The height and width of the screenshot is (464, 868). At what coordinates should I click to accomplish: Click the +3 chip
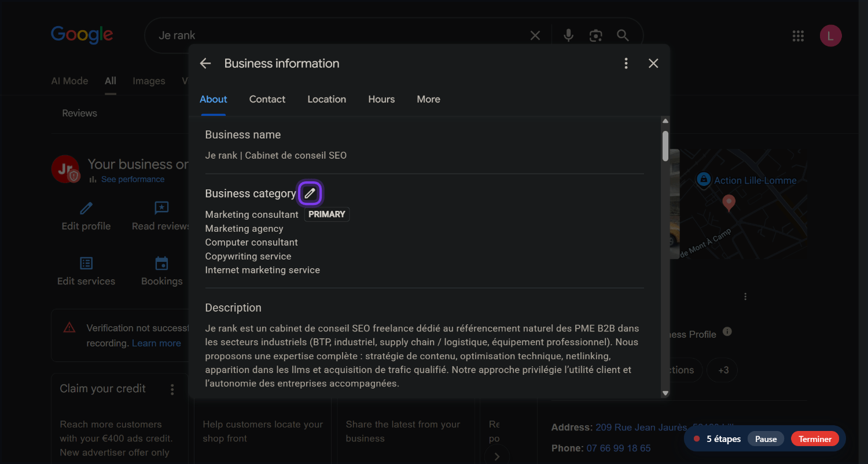tap(723, 370)
